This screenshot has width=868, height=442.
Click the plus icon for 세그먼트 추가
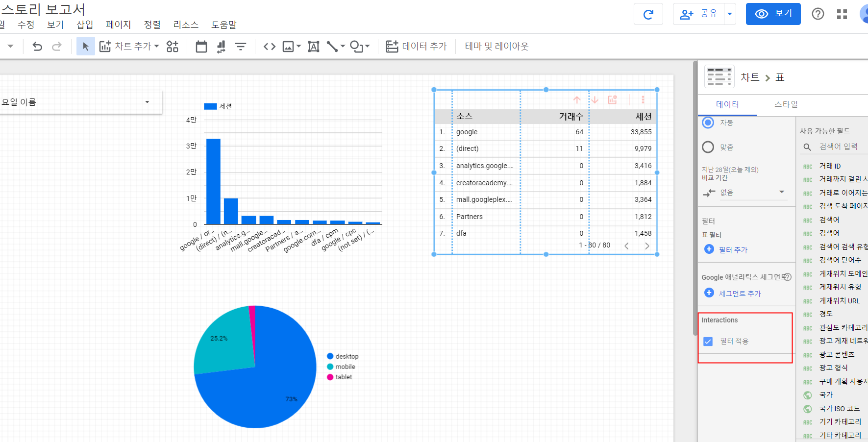click(709, 293)
